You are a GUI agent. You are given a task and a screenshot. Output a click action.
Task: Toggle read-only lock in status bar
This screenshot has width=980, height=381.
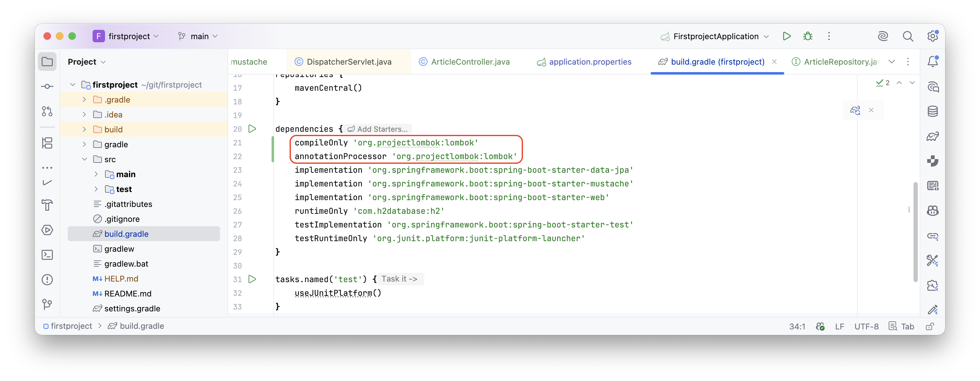tap(930, 326)
